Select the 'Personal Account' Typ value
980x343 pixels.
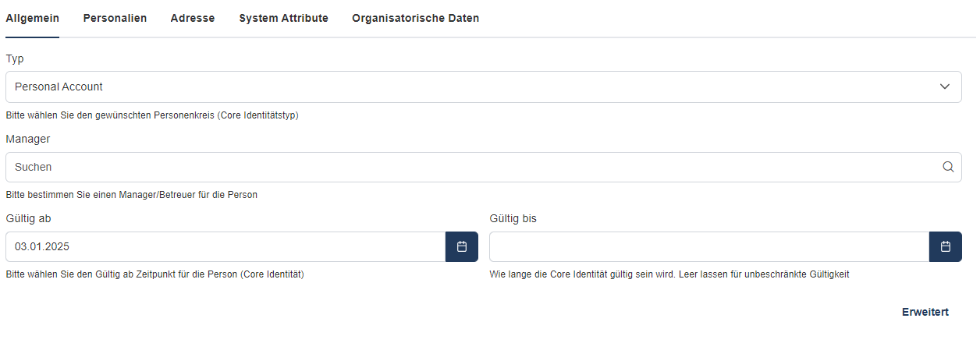pyautogui.click(x=59, y=87)
